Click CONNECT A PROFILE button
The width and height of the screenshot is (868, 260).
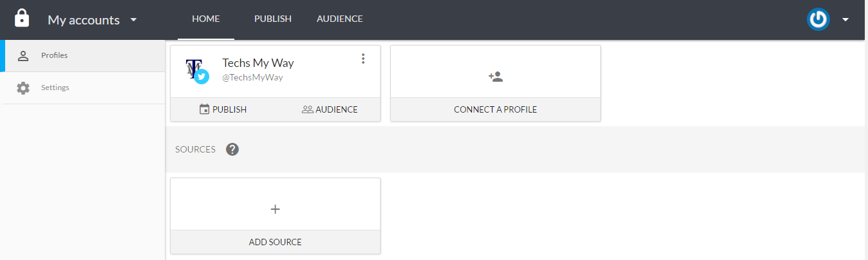pos(495,109)
